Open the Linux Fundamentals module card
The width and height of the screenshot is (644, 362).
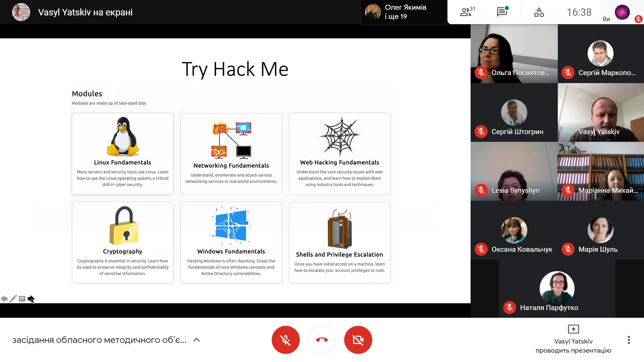pyautogui.click(x=123, y=154)
